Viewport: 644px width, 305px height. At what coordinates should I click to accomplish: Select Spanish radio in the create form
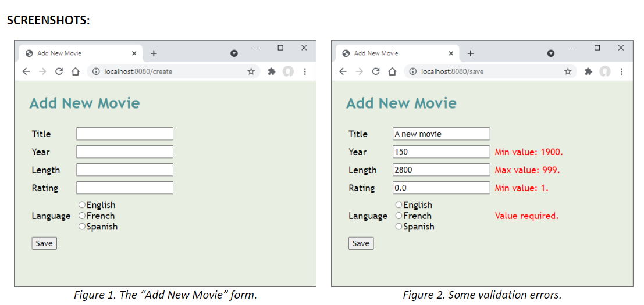coord(81,227)
